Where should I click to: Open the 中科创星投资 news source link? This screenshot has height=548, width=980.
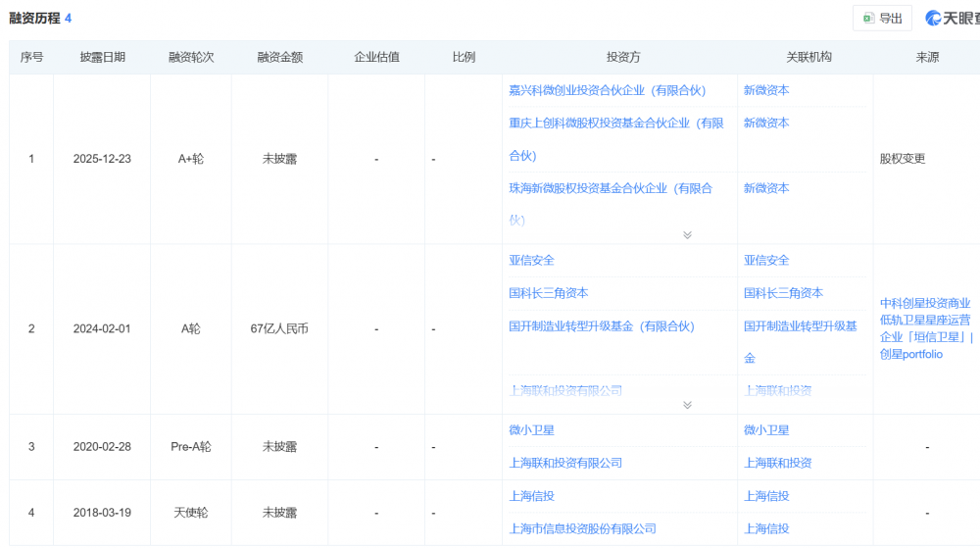point(925,321)
